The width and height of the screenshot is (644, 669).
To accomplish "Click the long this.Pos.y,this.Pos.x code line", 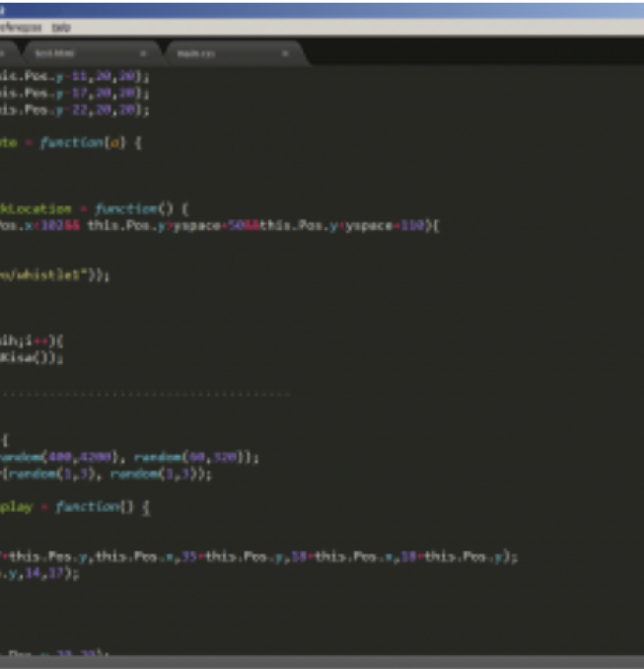I will tap(256, 557).
